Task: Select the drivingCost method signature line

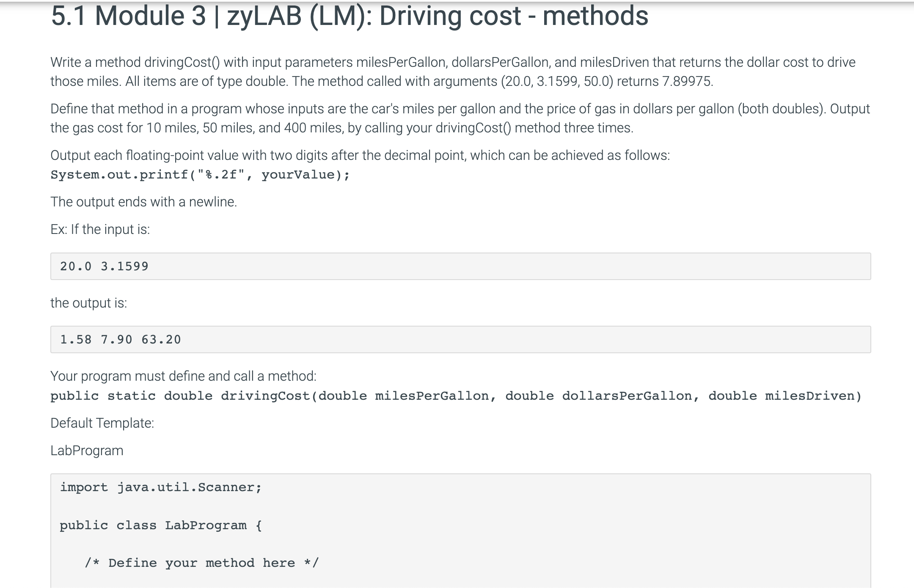Action: (x=457, y=396)
